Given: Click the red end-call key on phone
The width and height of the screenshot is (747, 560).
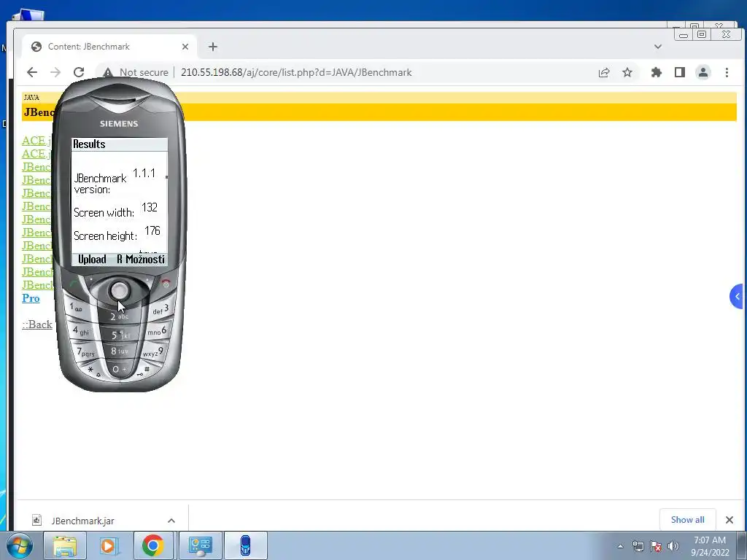Looking at the screenshot, I should (x=166, y=284).
